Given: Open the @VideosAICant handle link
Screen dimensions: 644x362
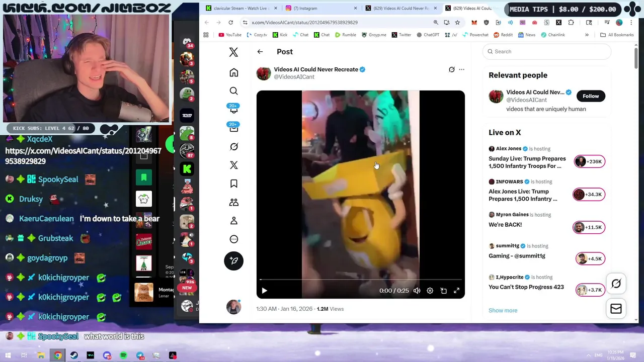Looking at the screenshot, I should (294, 77).
